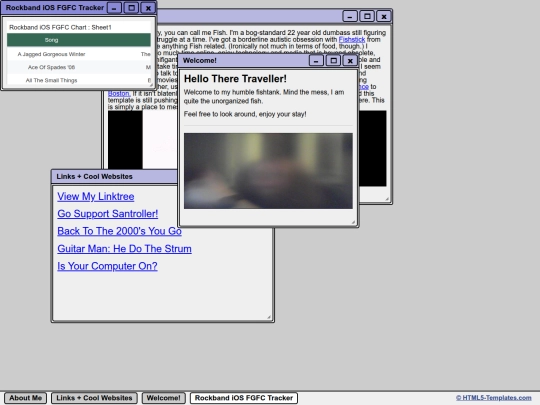Click the Is Your Computer On? link
540x405 pixels.
(107, 266)
